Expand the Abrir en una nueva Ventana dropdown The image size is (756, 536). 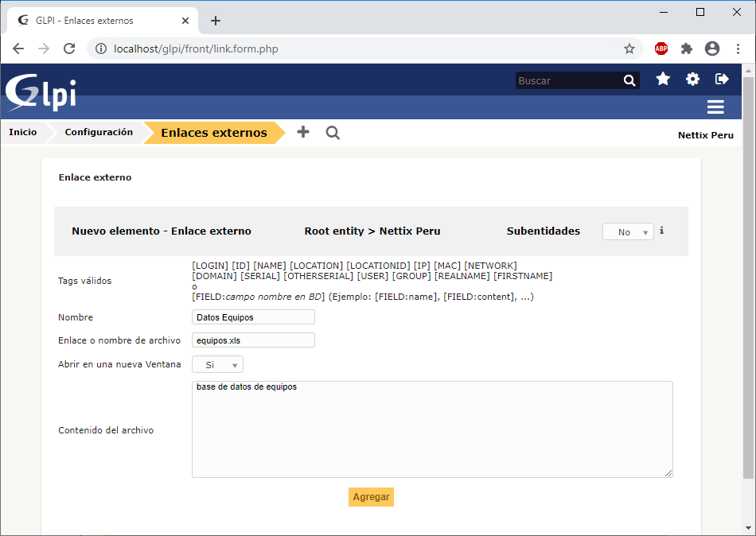click(x=217, y=364)
